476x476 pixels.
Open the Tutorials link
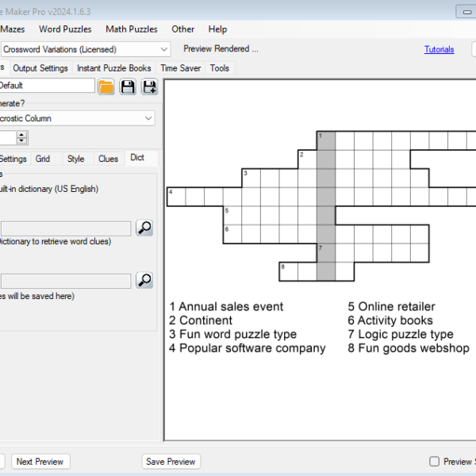(x=439, y=49)
